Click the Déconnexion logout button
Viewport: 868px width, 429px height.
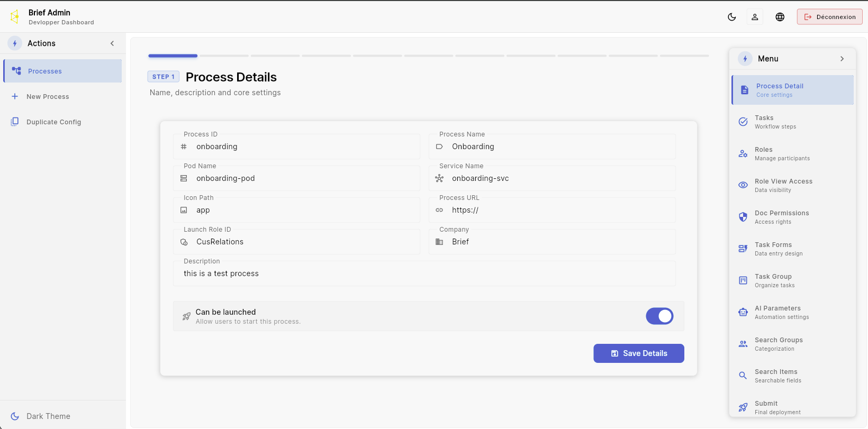829,17
